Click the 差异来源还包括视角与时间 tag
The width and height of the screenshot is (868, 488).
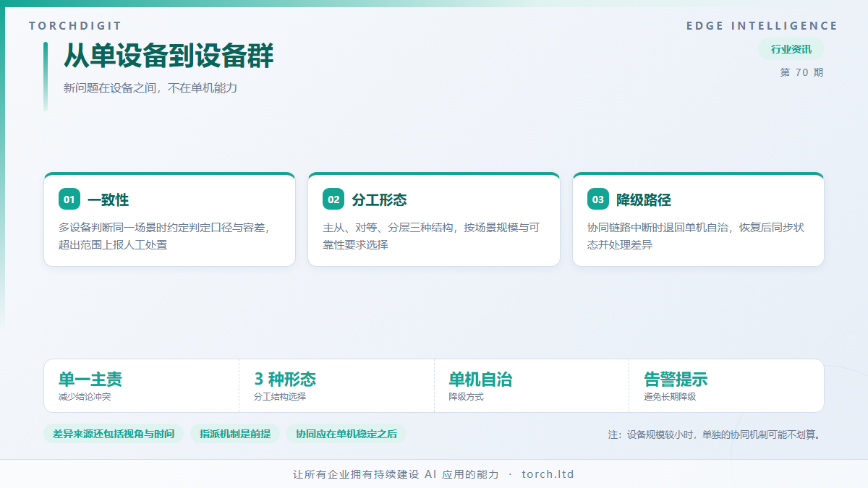[x=114, y=434]
